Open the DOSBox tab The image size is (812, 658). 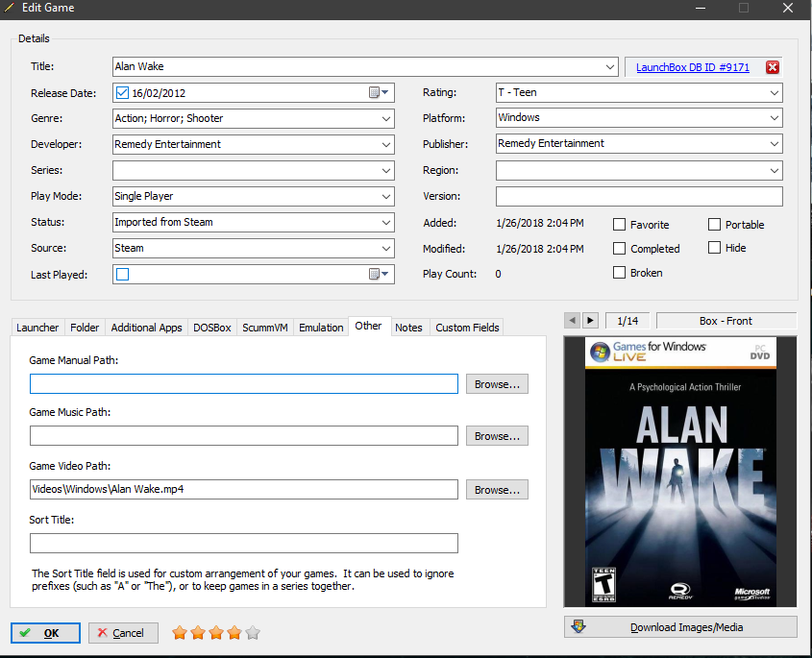[x=211, y=328]
